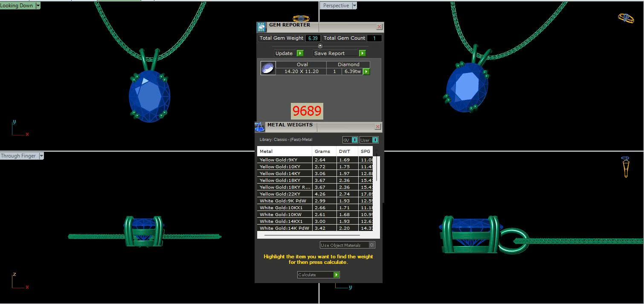This screenshot has width=644, height=304.
Task: Click the Gem Reporter panel icon
Action: 261,27
